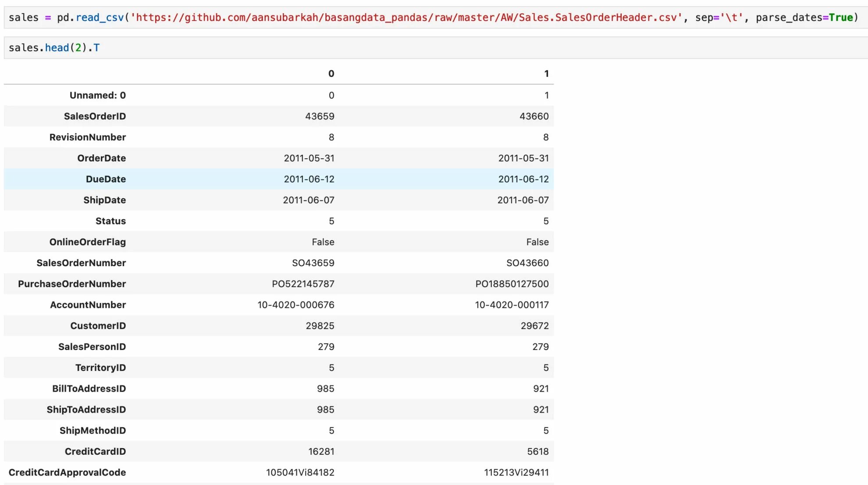Click the CreditCardApprovalCode row label
Viewport: 868px width, 485px height.
click(67, 472)
